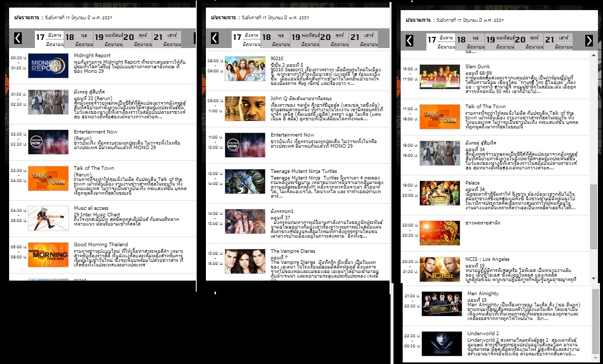Click the next-day arrow in the right panel
This screenshot has height=364, width=603.
point(589,40)
